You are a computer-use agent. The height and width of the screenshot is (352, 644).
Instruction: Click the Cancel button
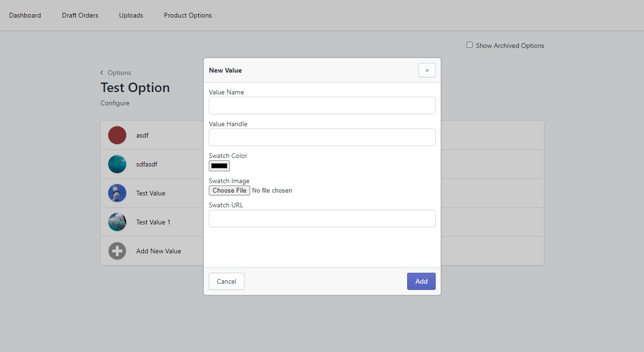(226, 281)
